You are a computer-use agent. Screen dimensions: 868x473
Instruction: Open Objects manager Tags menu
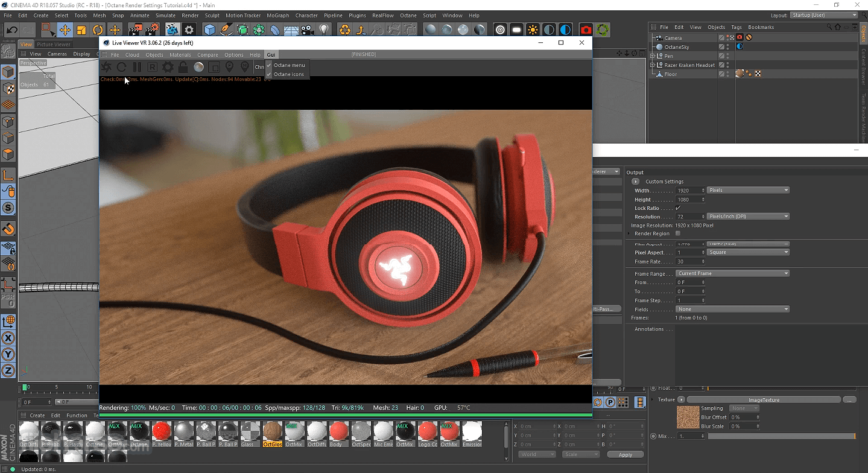(737, 27)
